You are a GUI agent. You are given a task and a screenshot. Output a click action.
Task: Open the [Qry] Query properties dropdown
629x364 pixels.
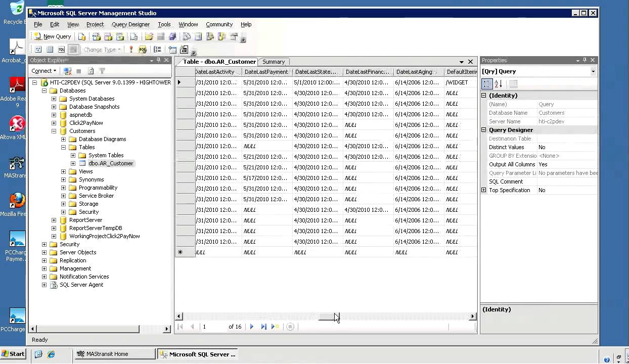click(593, 71)
